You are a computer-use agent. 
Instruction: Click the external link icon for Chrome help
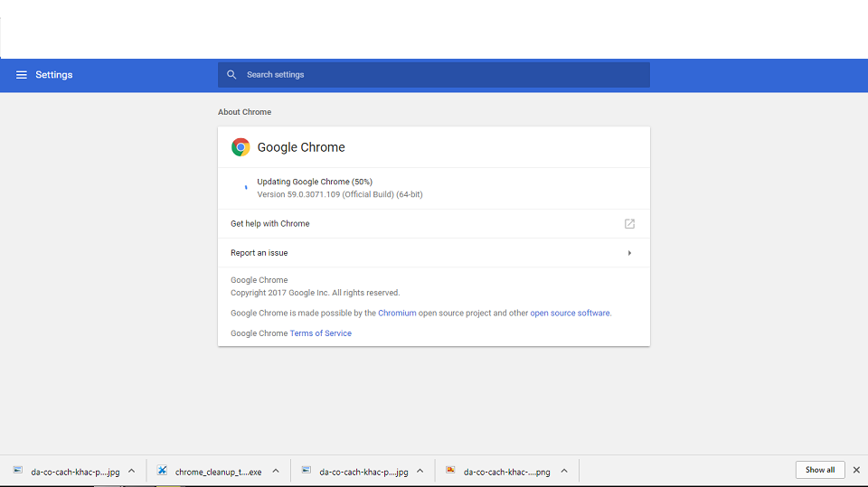tap(629, 223)
